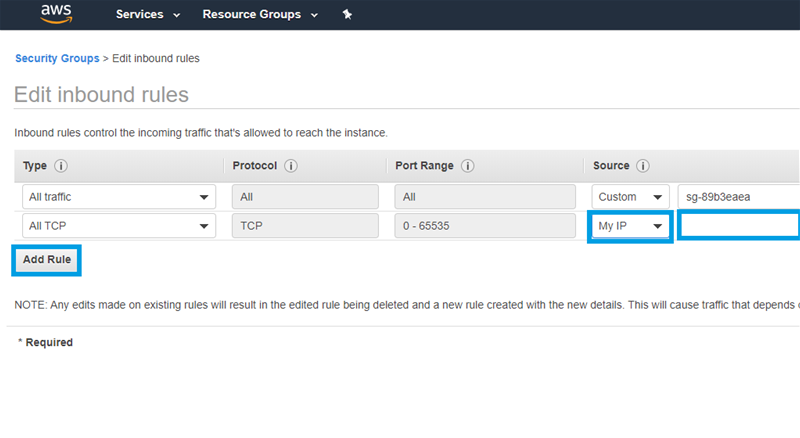Click the info icon beside the Source header

pyautogui.click(x=643, y=166)
